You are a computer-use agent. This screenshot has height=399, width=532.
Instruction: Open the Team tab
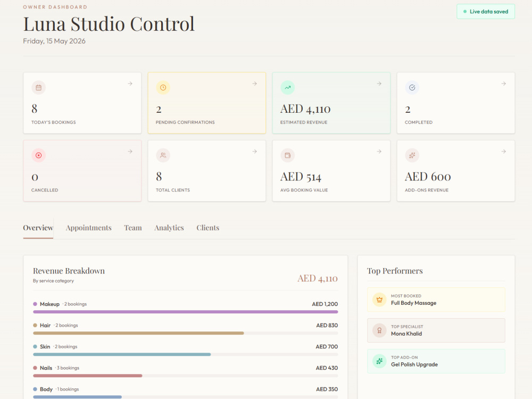(133, 228)
